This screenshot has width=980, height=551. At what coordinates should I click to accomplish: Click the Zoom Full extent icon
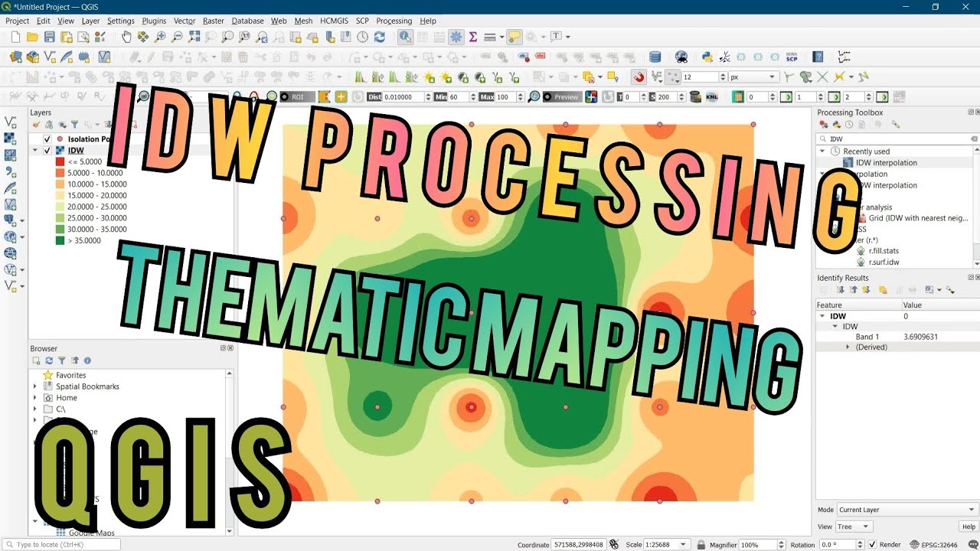click(x=194, y=37)
